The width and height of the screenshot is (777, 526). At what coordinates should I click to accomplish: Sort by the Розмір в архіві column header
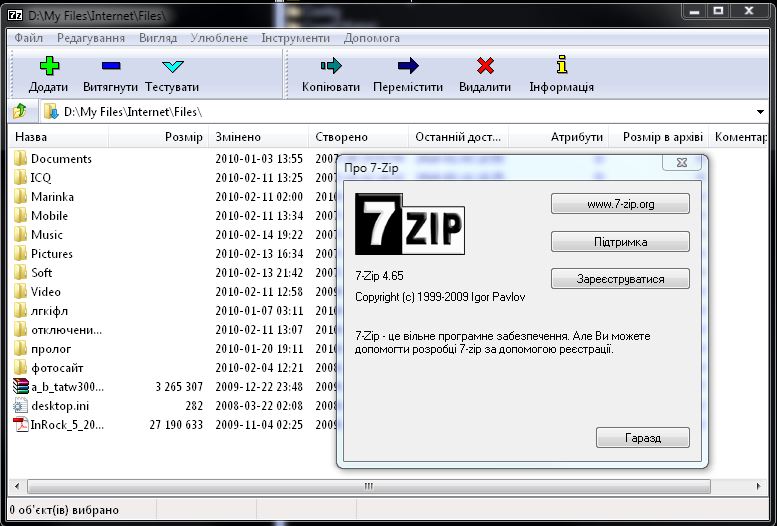659,137
